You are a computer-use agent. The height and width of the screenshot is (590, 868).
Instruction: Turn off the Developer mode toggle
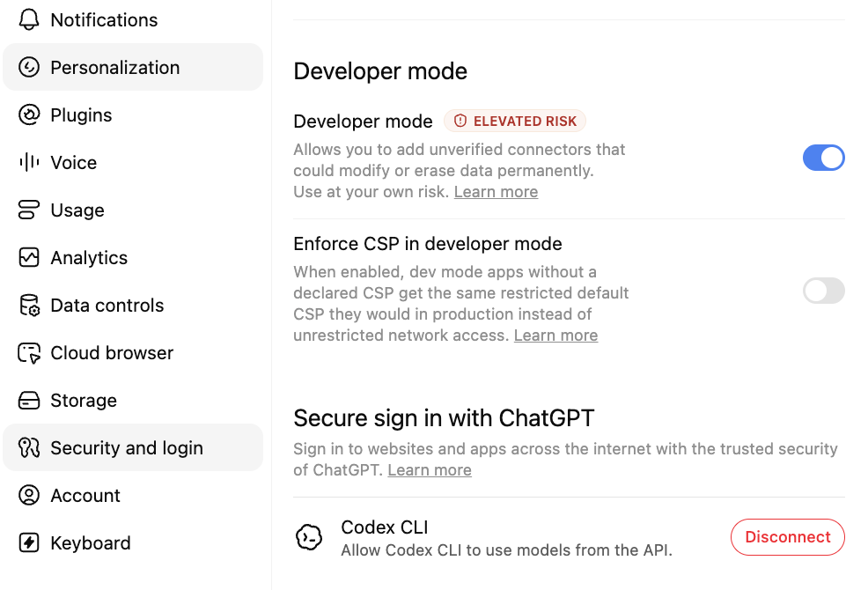pyautogui.click(x=823, y=158)
